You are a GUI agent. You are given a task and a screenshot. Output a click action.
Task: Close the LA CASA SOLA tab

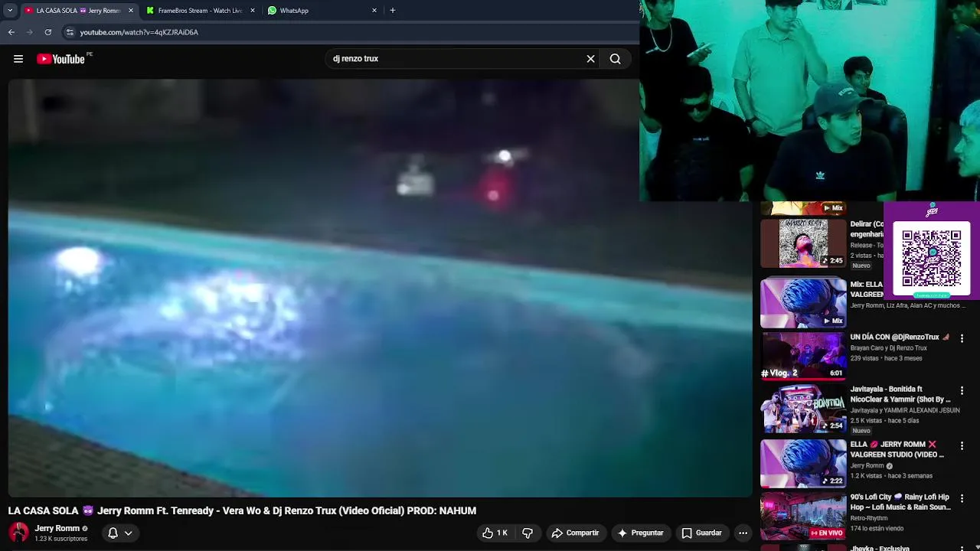tap(131, 11)
